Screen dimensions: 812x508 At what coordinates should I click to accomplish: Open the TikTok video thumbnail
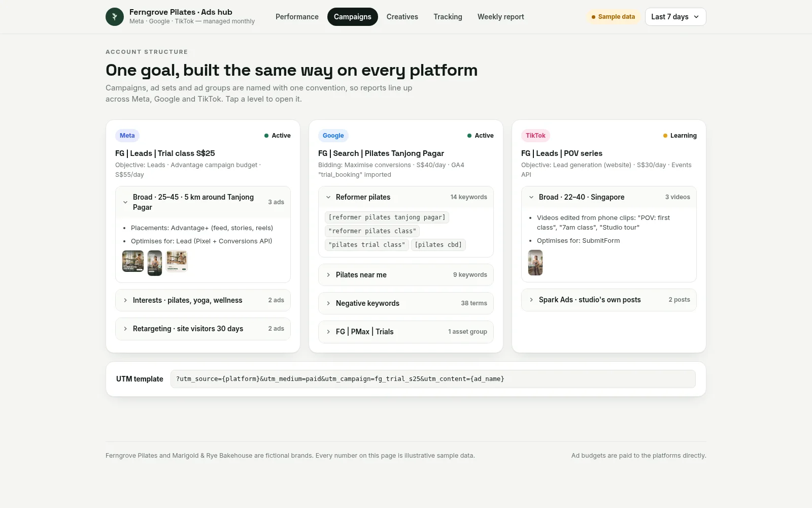point(535,263)
